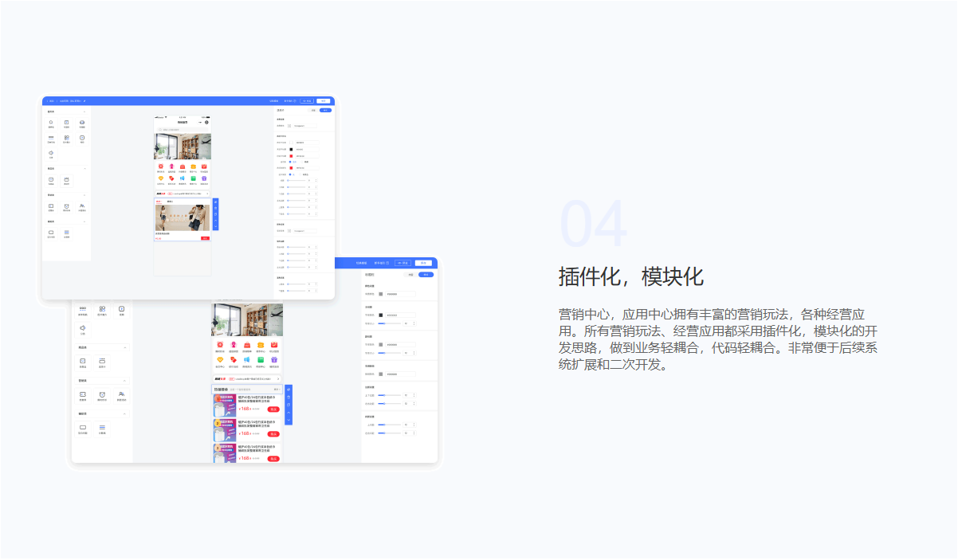The height and width of the screenshot is (560, 958).
Task: Click the purple gift icon in rear phone preview
Action: pos(273,360)
